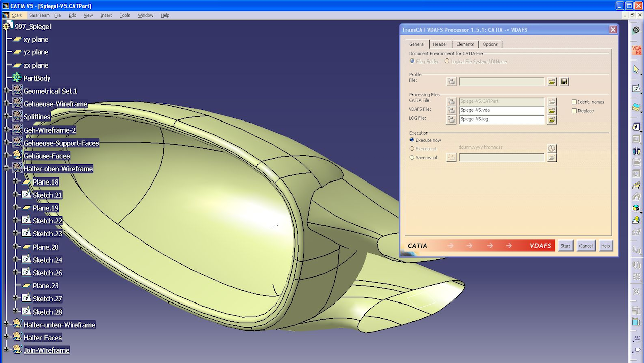The image size is (644, 363).
Task: Collapse the Halter-oben-Wireframe tree branch
Action: (6, 168)
